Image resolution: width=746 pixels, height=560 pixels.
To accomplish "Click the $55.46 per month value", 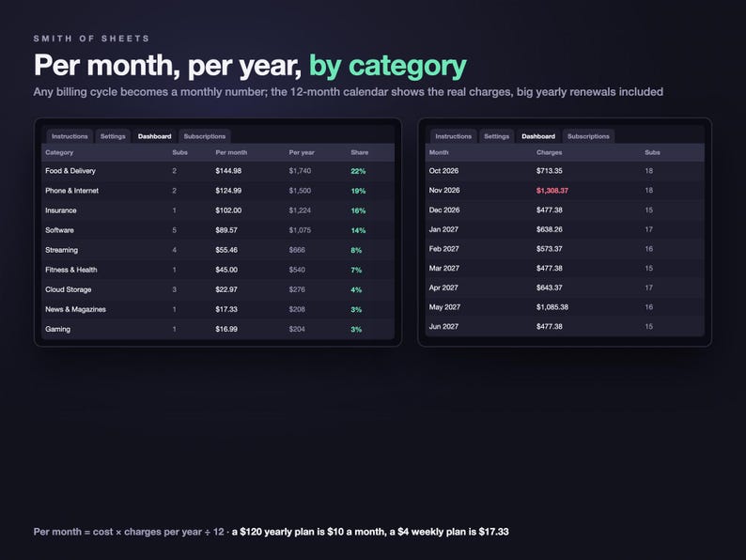I will pyautogui.click(x=226, y=250).
